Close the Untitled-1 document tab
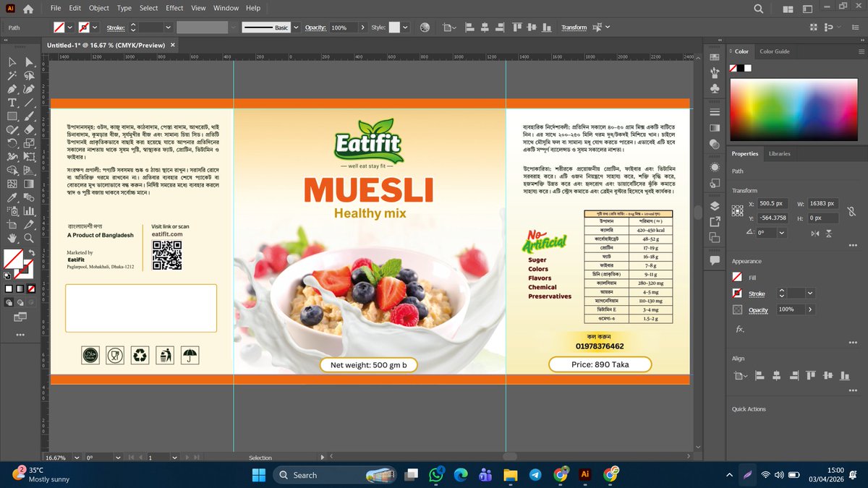868x488 pixels. click(174, 45)
